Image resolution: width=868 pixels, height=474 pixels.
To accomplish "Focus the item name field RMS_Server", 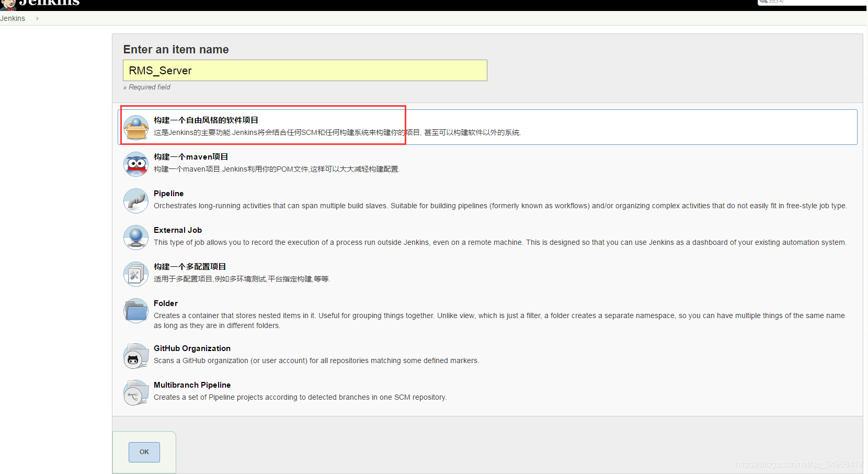I will [305, 71].
